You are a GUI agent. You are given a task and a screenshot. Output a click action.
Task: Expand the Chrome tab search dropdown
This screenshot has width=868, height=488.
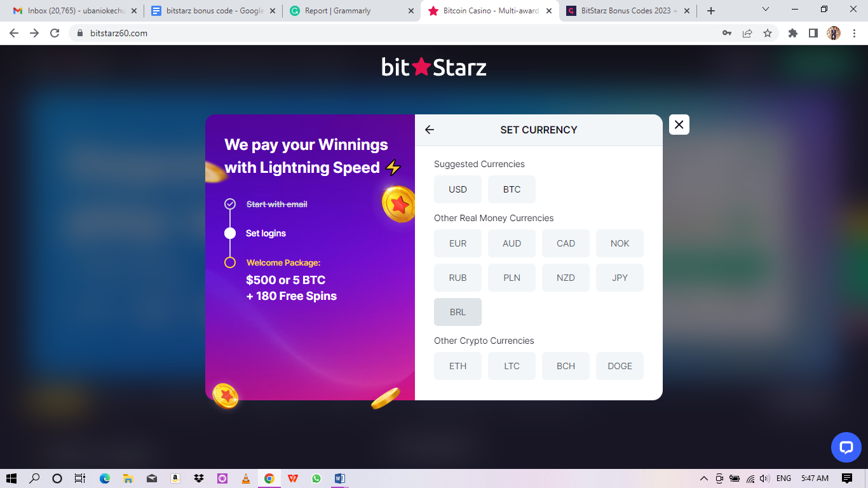tap(765, 10)
